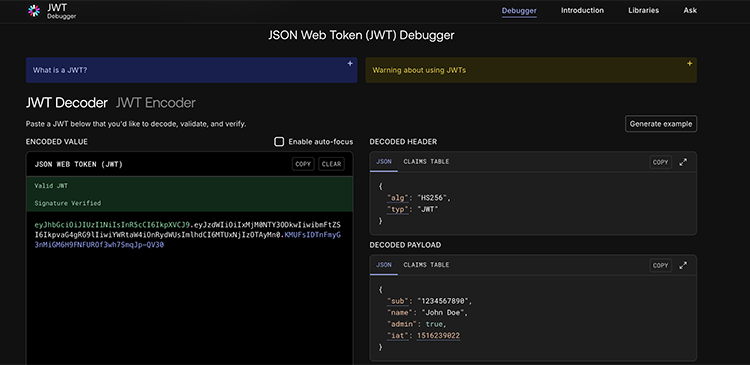Click the 'Signature Verified' status message
The width and height of the screenshot is (750, 365).
(x=67, y=203)
